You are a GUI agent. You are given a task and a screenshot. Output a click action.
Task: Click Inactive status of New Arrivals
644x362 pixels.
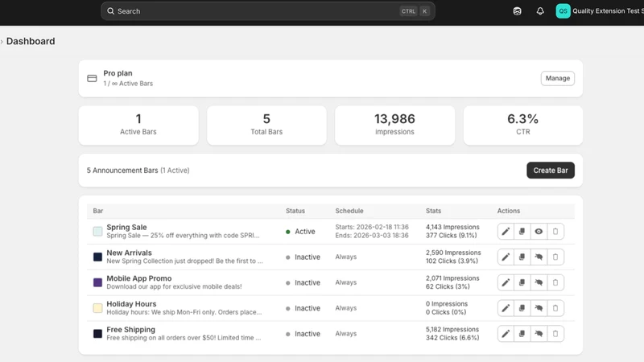tap(303, 257)
